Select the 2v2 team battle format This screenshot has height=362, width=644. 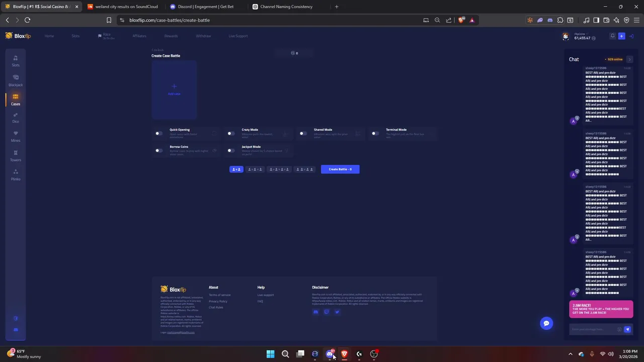coord(305,169)
